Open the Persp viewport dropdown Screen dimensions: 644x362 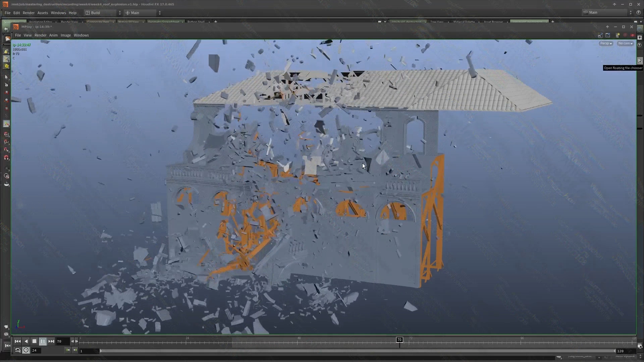(605, 43)
